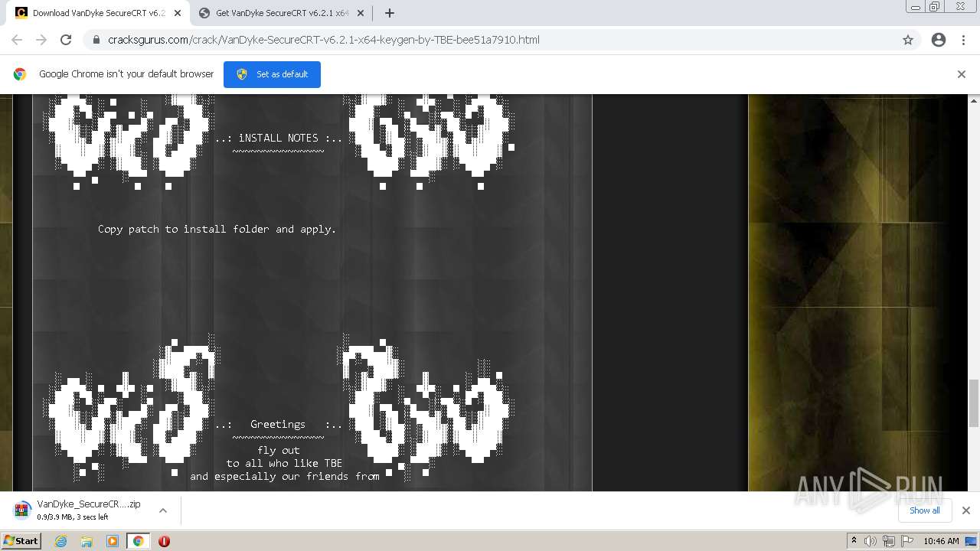
Task: Click 'and especially our friends from' text
Action: coord(285,476)
